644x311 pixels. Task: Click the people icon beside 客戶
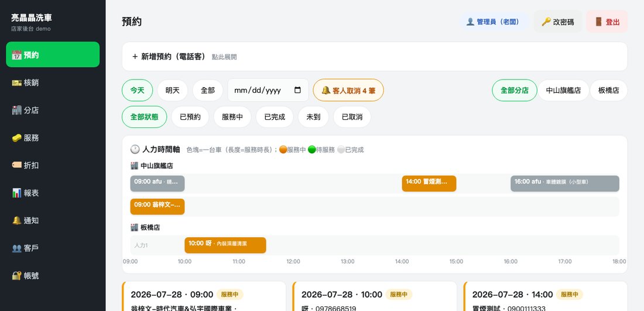click(16, 248)
